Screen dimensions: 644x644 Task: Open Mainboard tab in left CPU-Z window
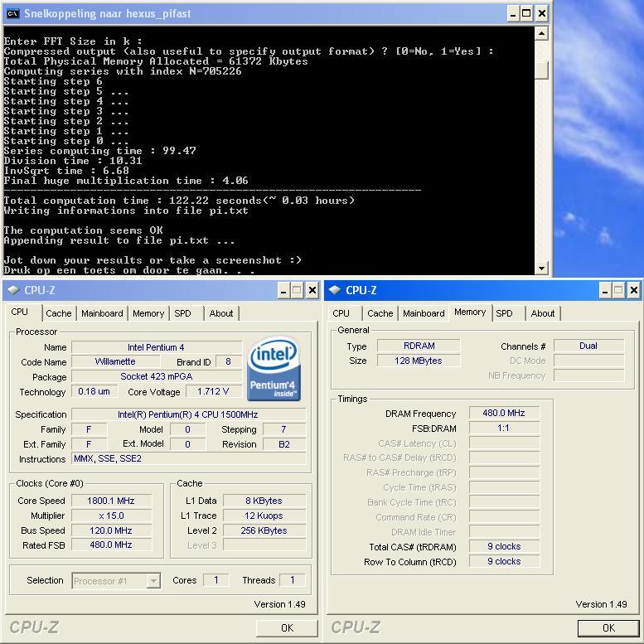point(102,313)
